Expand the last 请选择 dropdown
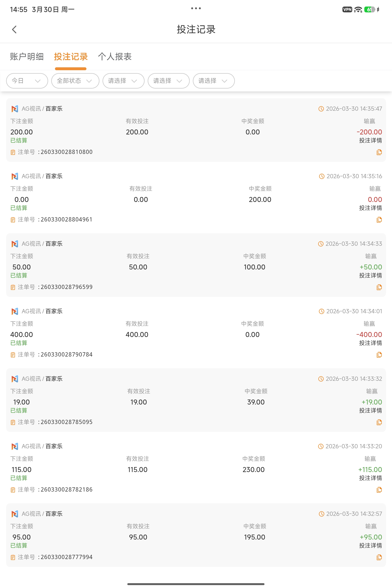 click(214, 81)
